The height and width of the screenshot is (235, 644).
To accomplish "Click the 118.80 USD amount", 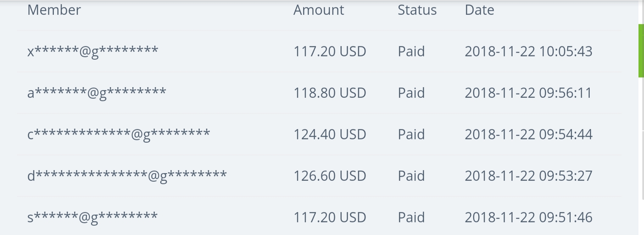I will 329,93.
